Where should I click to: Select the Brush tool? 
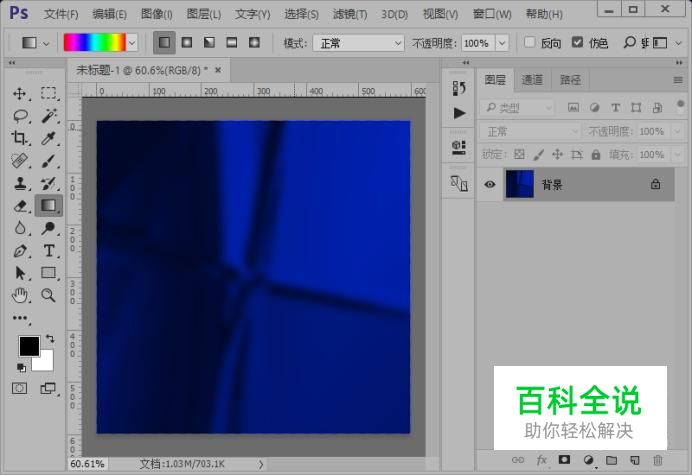49,161
